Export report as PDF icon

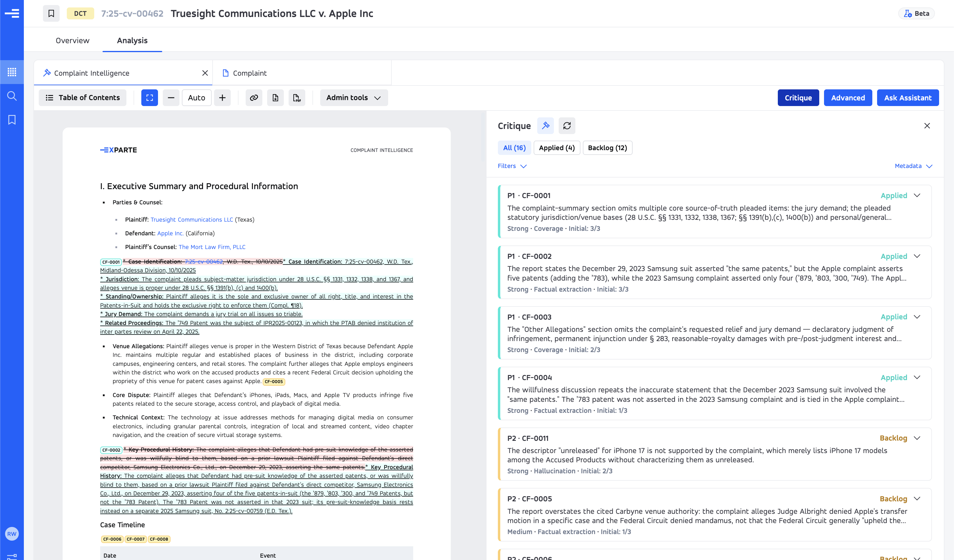click(297, 98)
